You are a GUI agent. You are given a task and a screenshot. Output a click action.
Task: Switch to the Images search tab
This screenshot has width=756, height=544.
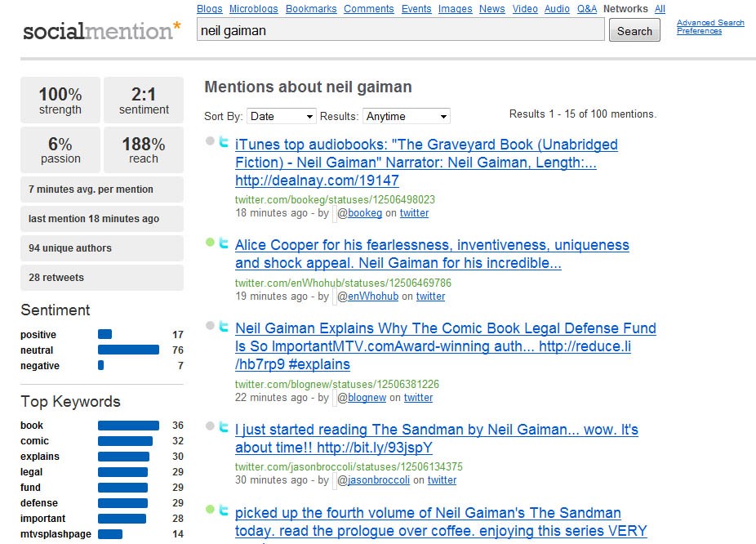coord(455,9)
